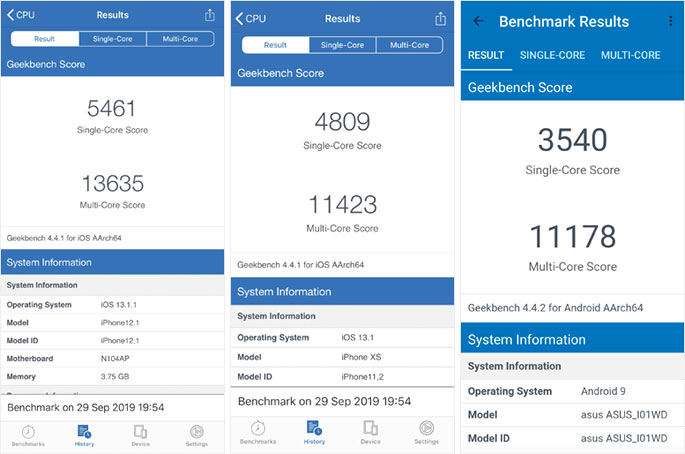685x454 pixels.
Task: Tap System Information blue header in left phone
Action: (x=112, y=262)
